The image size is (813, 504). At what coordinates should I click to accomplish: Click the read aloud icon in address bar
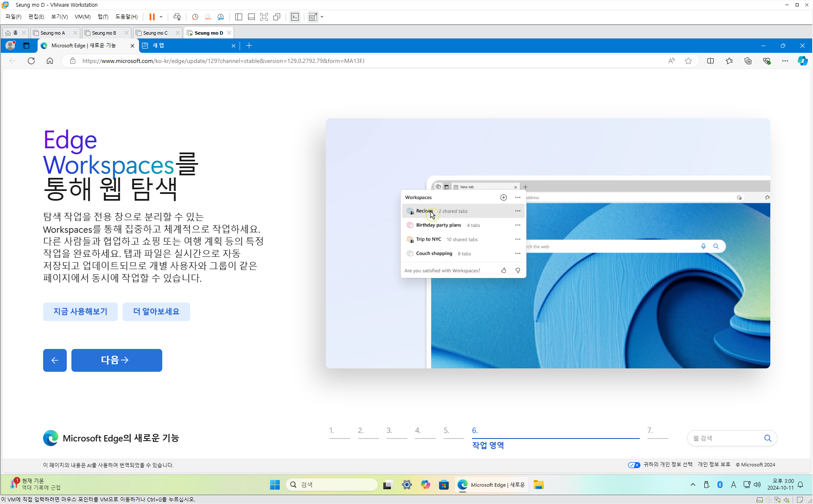671,61
